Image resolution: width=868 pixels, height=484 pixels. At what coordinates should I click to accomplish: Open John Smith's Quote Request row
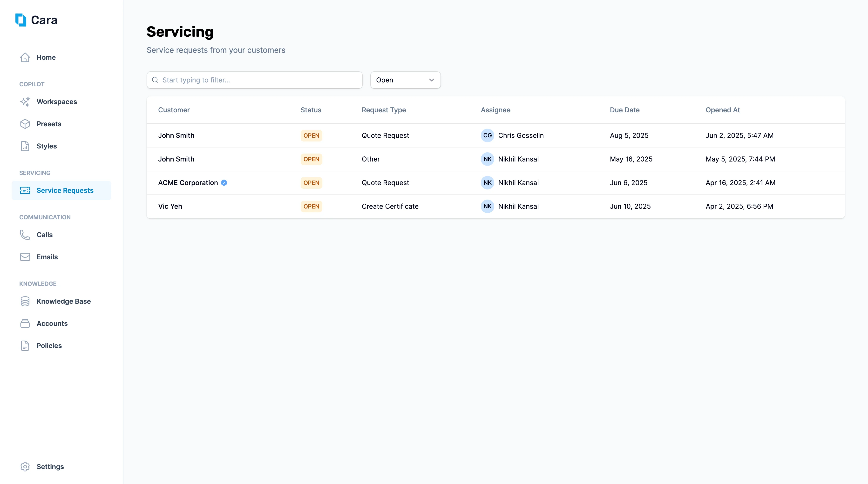point(495,135)
